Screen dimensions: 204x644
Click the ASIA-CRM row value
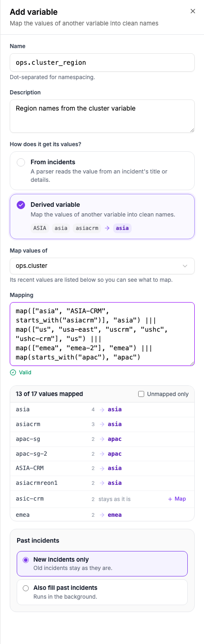tap(30, 468)
